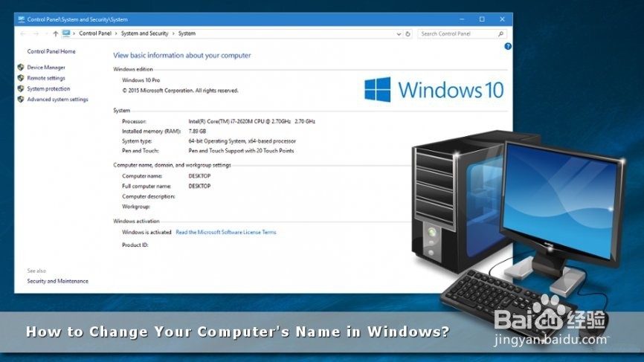Click the shield icon beside Device Manager
The width and height of the screenshot is (644, 362).
pyautogui.click(x=21, y=68)
